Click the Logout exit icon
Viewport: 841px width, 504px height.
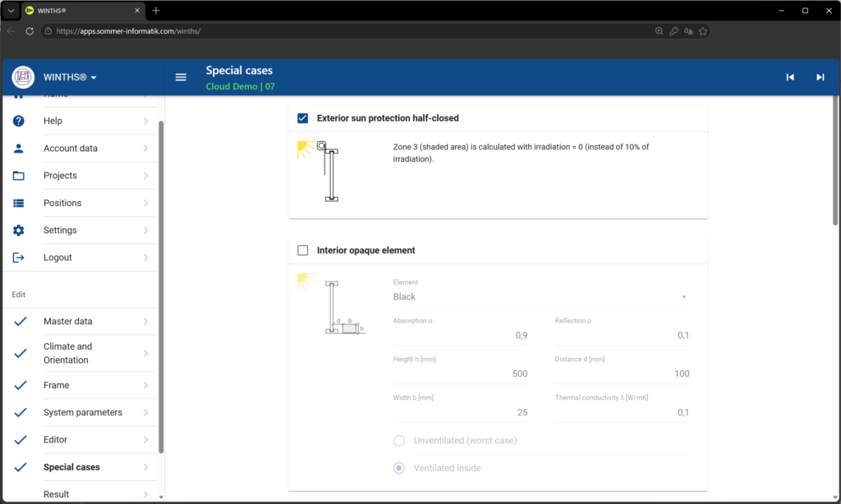tap(19, 258)
